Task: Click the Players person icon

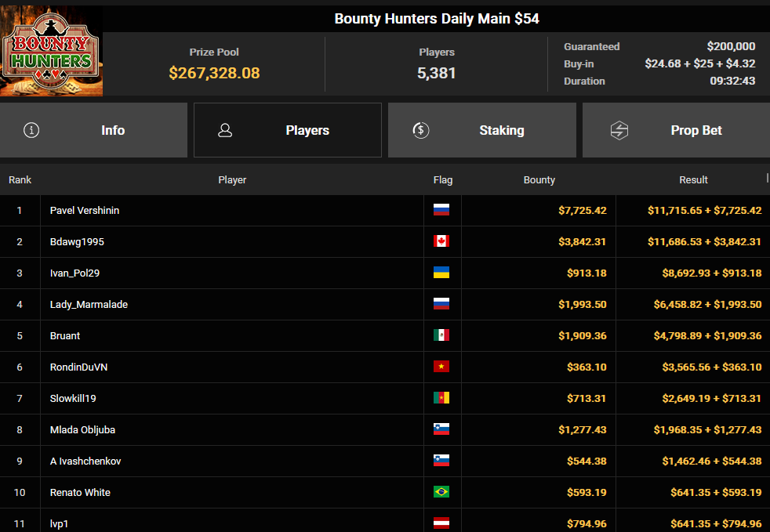Action: 225,130
